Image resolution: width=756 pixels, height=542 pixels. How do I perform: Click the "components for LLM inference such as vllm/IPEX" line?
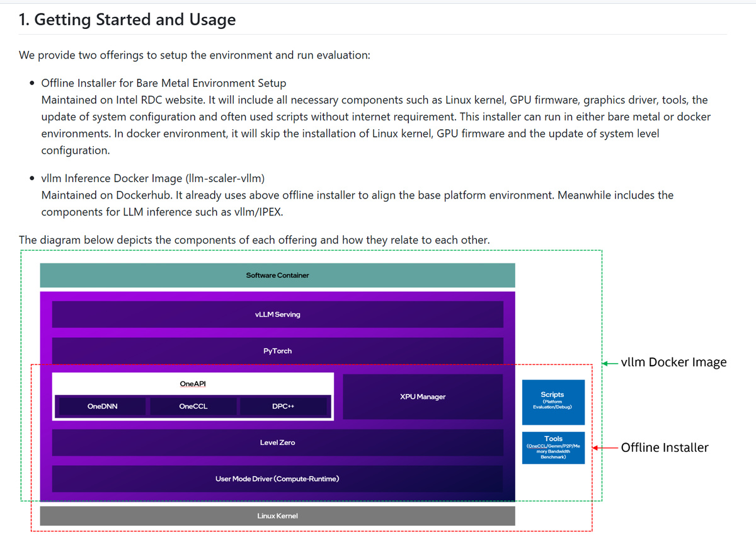point(162,212)
